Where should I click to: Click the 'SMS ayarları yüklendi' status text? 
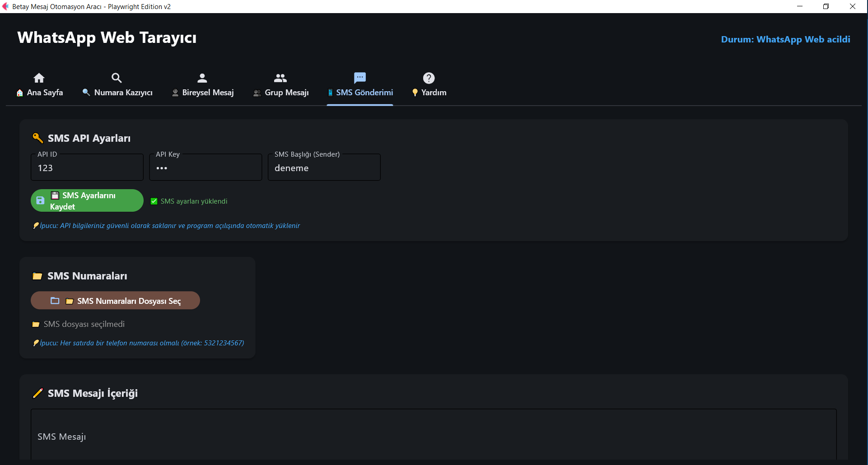pyautogui.click(x=194, y=201)
